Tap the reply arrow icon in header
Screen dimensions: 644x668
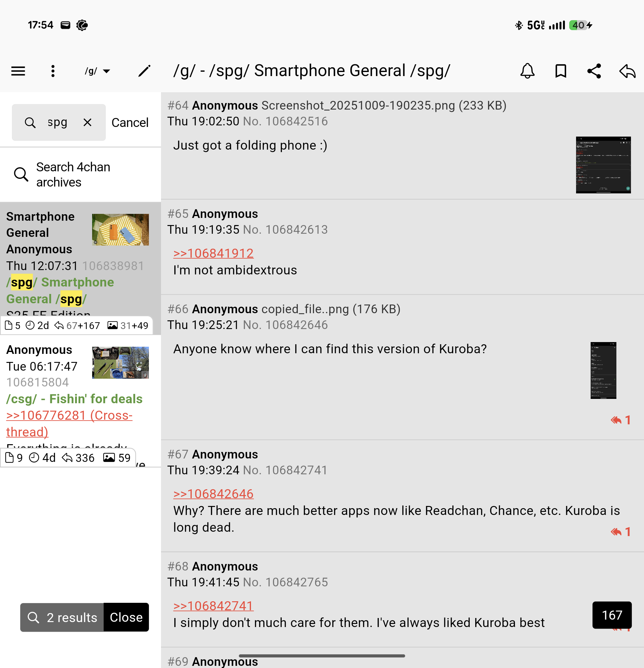point(627,71)
